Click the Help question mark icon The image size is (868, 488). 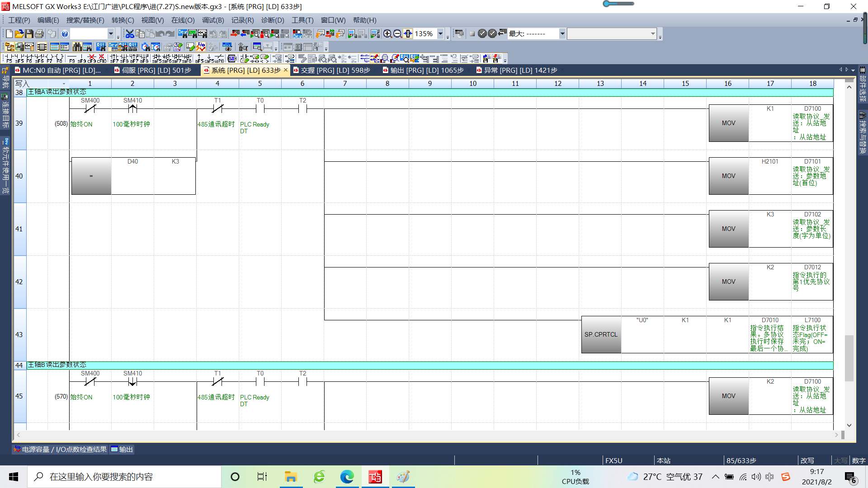(x=65, y=34)
